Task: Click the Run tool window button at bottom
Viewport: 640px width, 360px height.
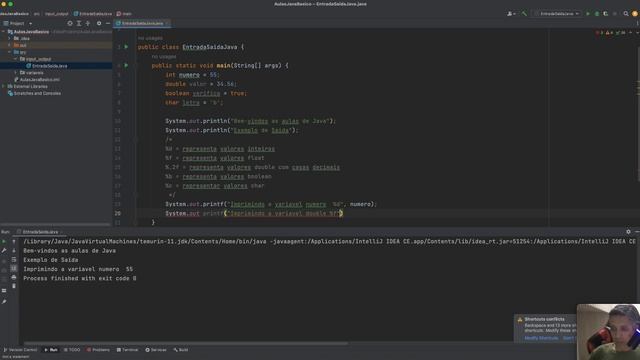Action: tap(51, 350)
